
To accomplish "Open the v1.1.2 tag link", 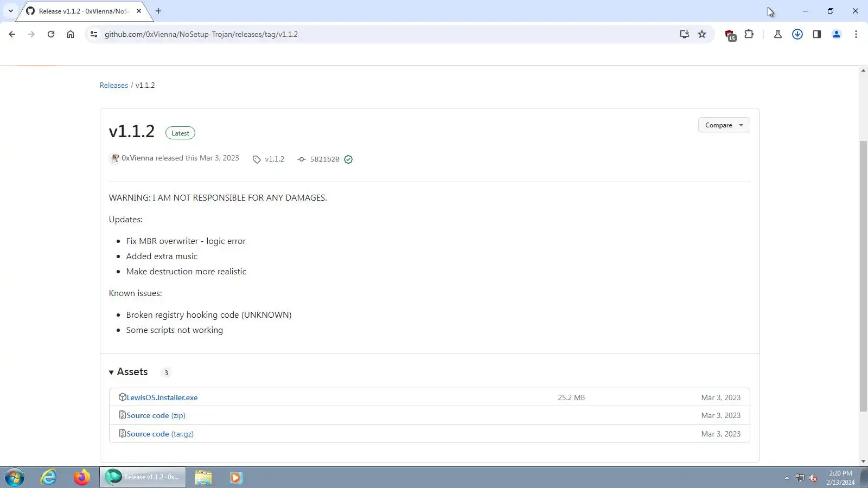I will [275, 159].
